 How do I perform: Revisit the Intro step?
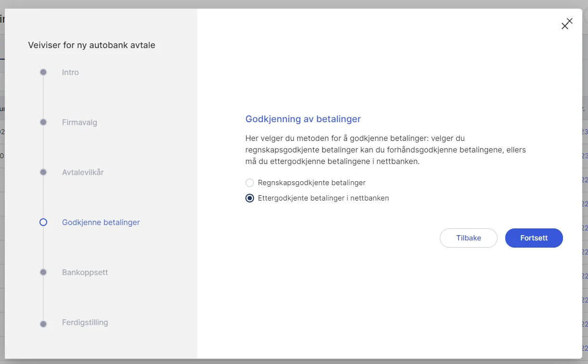coord(70,72)
